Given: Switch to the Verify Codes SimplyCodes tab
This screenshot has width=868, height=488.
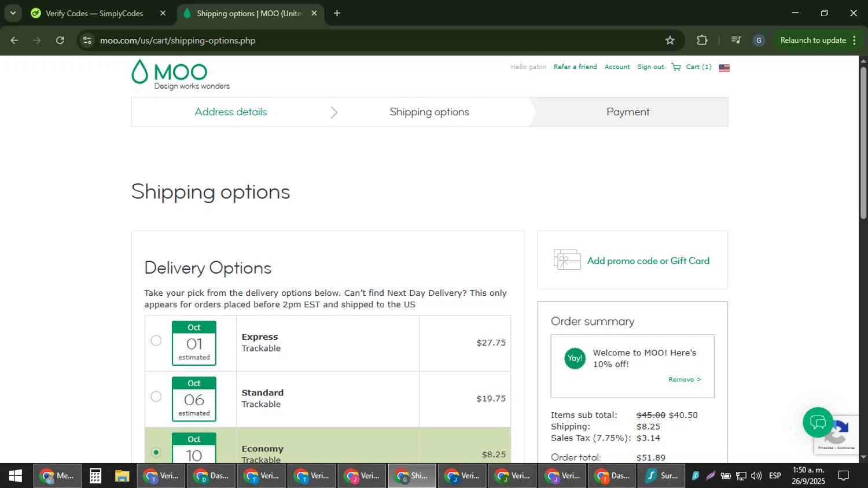Looking at the screenshot, I should pos(94,13).
